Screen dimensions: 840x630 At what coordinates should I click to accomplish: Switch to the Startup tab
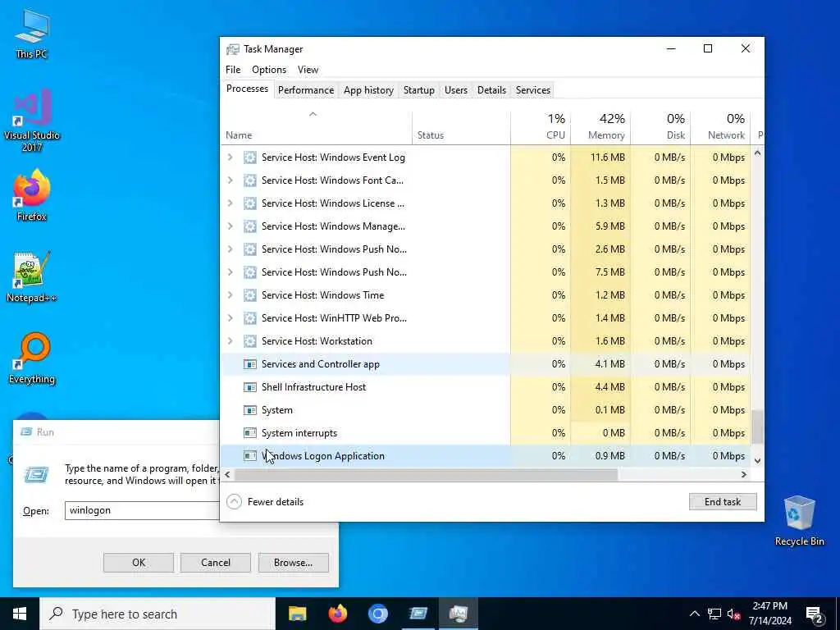tap(419, 90)
